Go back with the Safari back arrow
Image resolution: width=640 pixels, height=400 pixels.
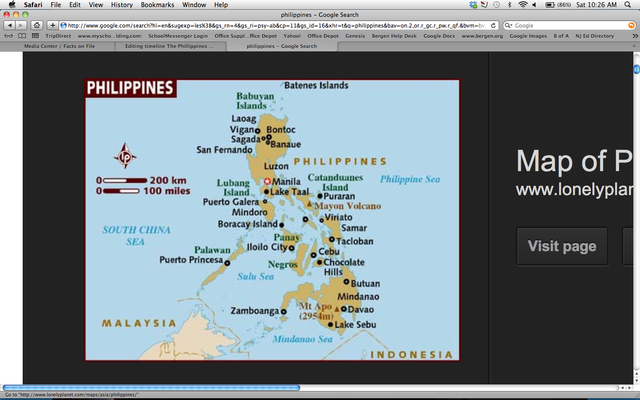(x=10, y=25)
